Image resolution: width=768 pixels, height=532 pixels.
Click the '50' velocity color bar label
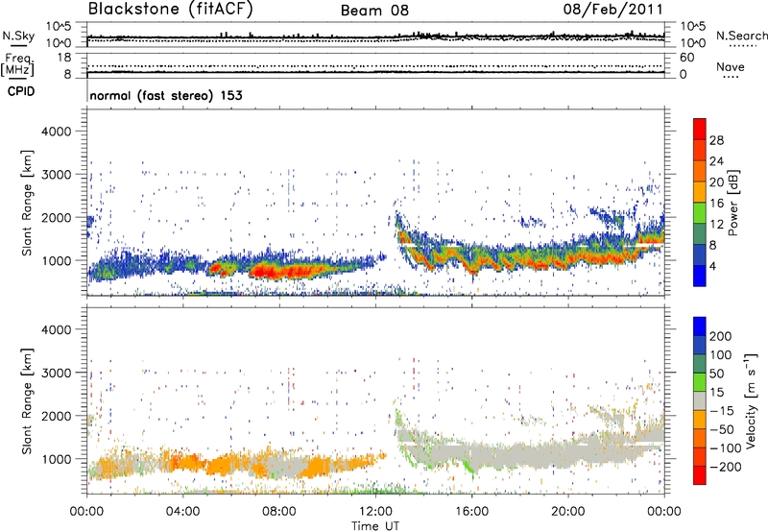click(716, 374)
